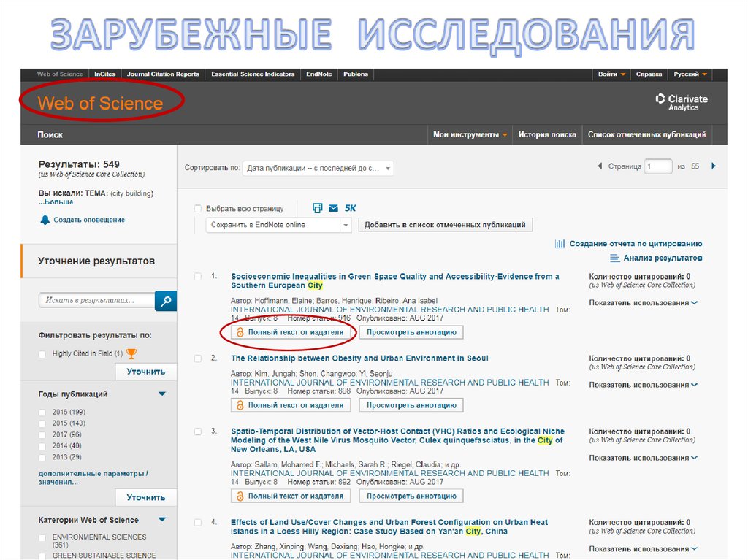Viewport: 748px width, 560px height.
Task: Click 'Просмотреть аннотацию' for West Nile Virus article
Action: tap(411, 496)
